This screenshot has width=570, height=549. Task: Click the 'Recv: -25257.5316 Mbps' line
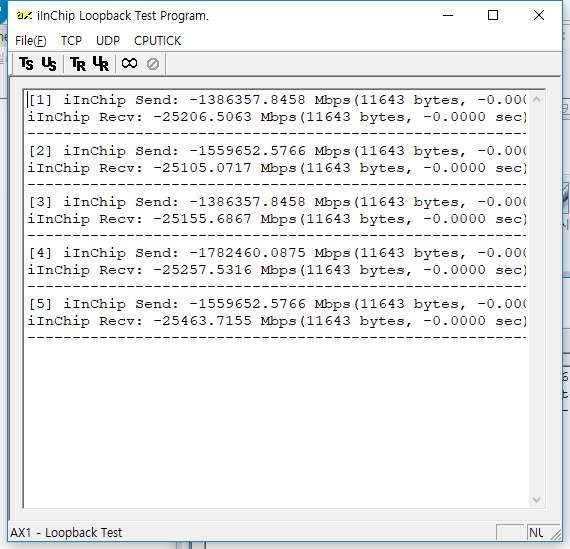[x=277, y=270]
